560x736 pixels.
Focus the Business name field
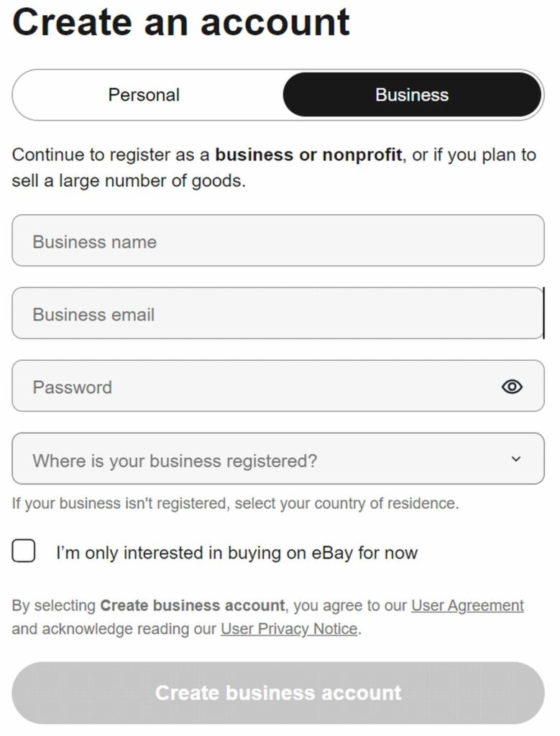tap(277, 241)
